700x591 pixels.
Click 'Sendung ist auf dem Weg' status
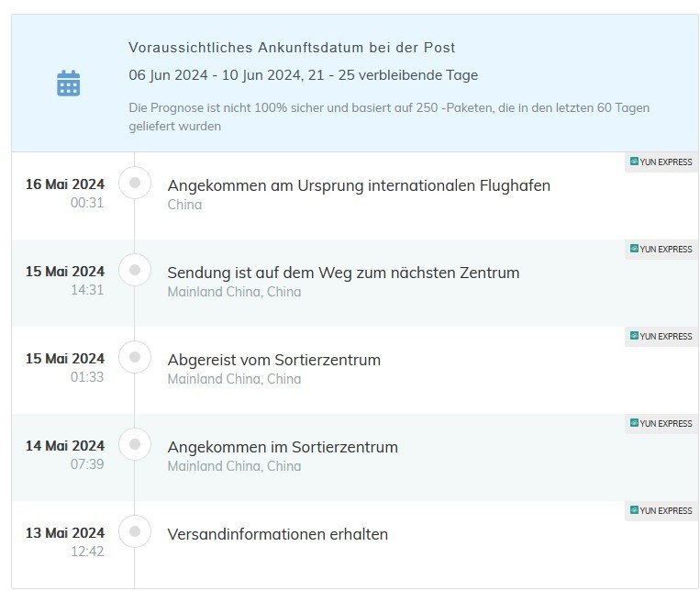point(343,273)
